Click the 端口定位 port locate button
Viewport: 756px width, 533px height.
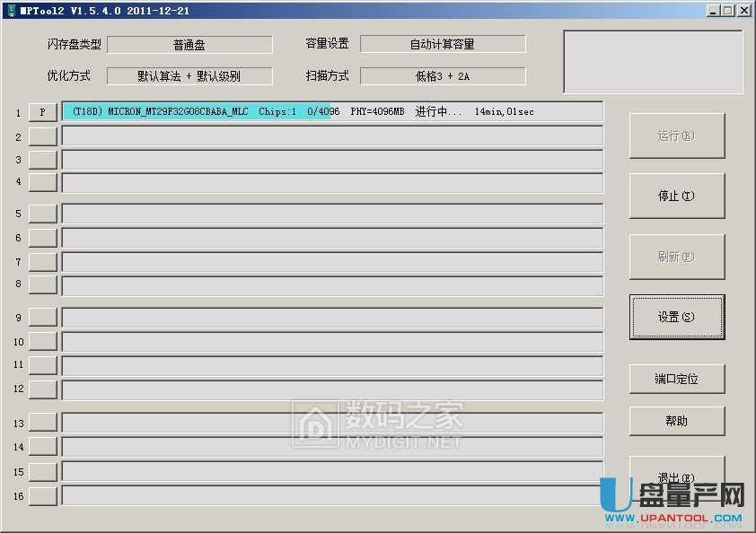[677, 379]
